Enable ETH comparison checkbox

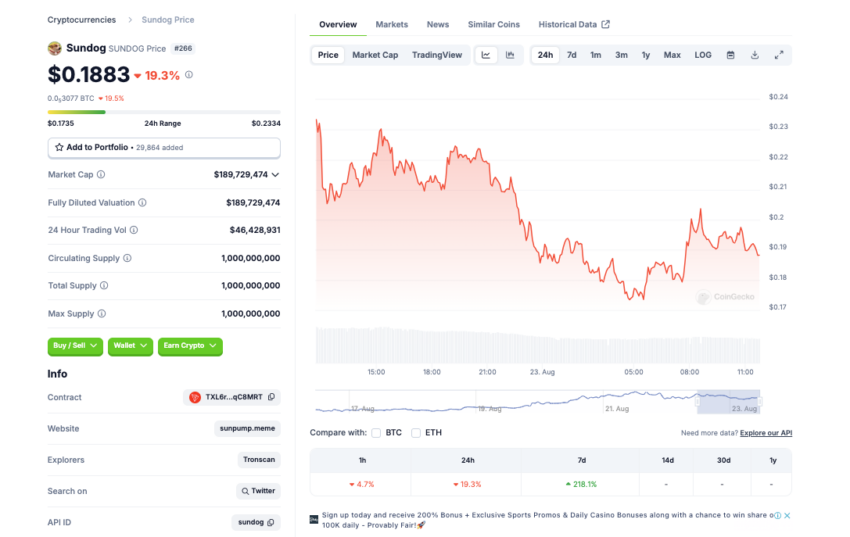416,433
